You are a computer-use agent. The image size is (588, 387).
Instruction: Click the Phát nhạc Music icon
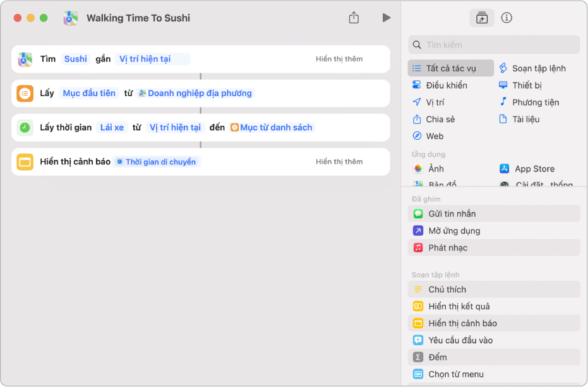(418, 248)
